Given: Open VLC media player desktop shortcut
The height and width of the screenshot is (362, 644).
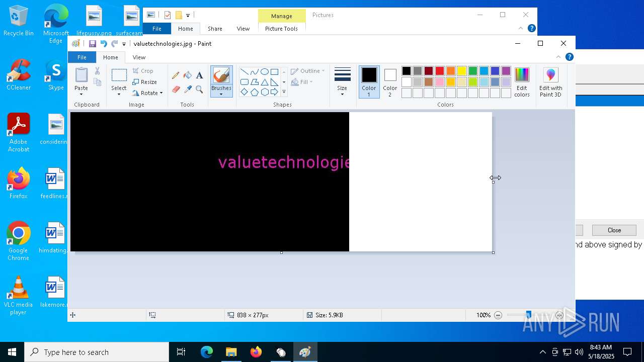Looking at the screenshot, I should (x=19, y=296).
